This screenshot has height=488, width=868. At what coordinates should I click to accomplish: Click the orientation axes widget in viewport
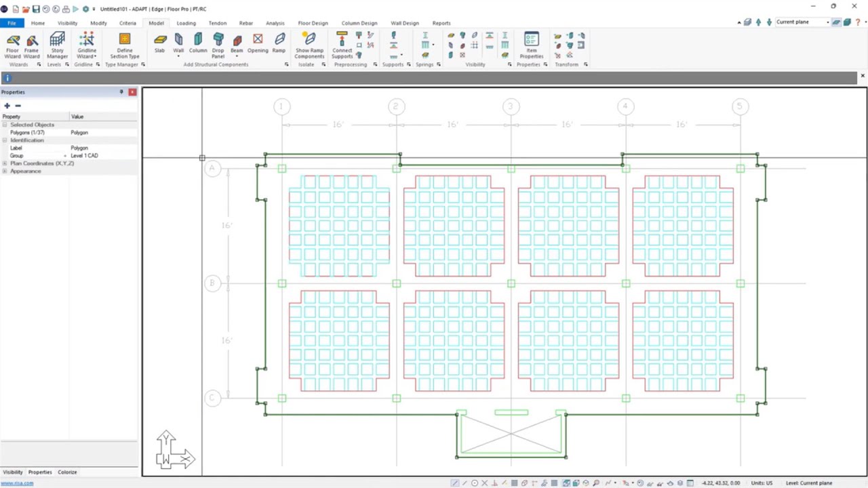coord(175,451)
